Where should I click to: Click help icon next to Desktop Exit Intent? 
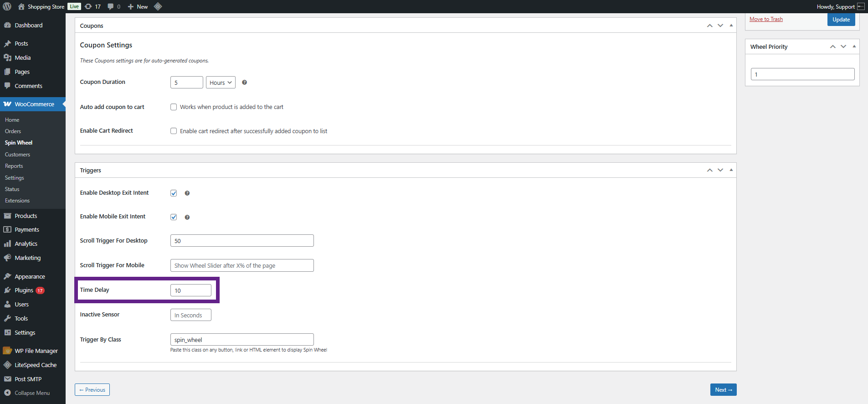(187, 193)
